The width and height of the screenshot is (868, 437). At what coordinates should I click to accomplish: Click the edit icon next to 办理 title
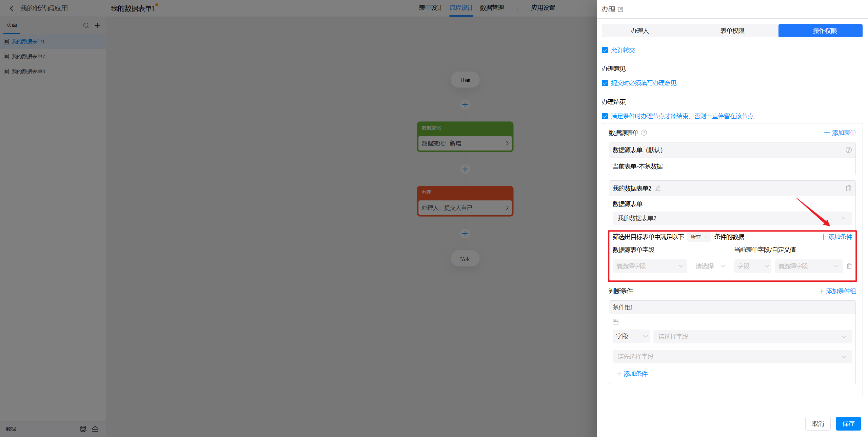620,9
